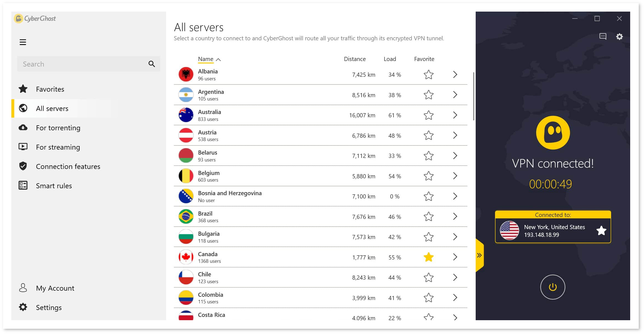The width and height of the screenshot is (644, 334).
Task: Open settings gear in VPN panel
Action: tap(619, 36)
